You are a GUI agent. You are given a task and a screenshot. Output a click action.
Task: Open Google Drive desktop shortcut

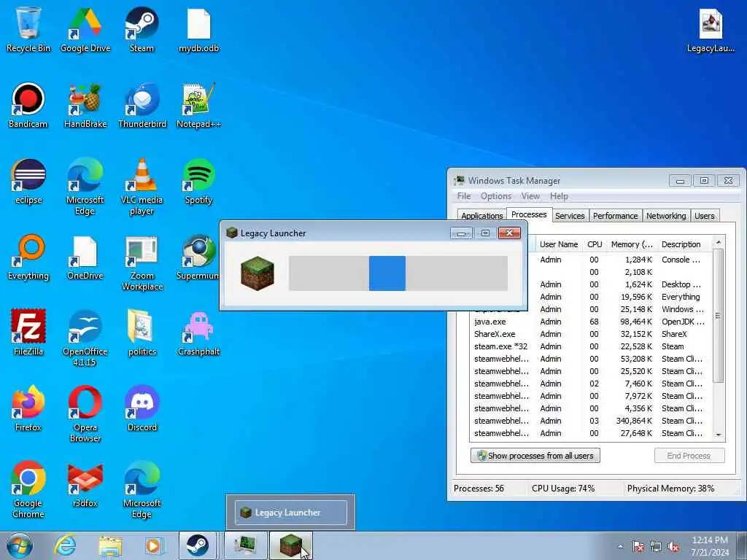pyautogui.click(x=85, y=29)
